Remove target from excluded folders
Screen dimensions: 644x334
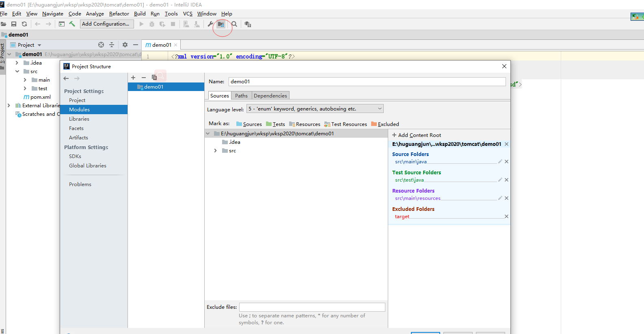click(x=506, y=217)
